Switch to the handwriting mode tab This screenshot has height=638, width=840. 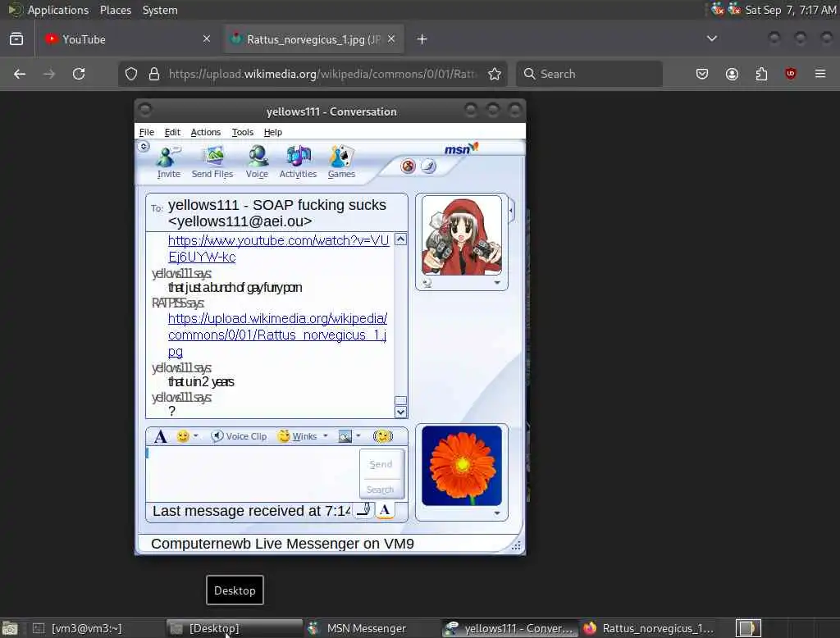(x=363, y=510)
